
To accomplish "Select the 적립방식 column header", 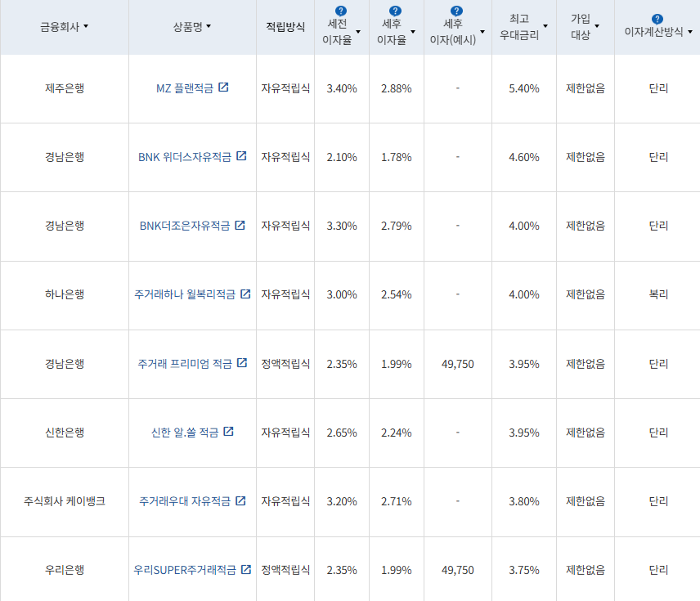I will click(x=285, y=25).
